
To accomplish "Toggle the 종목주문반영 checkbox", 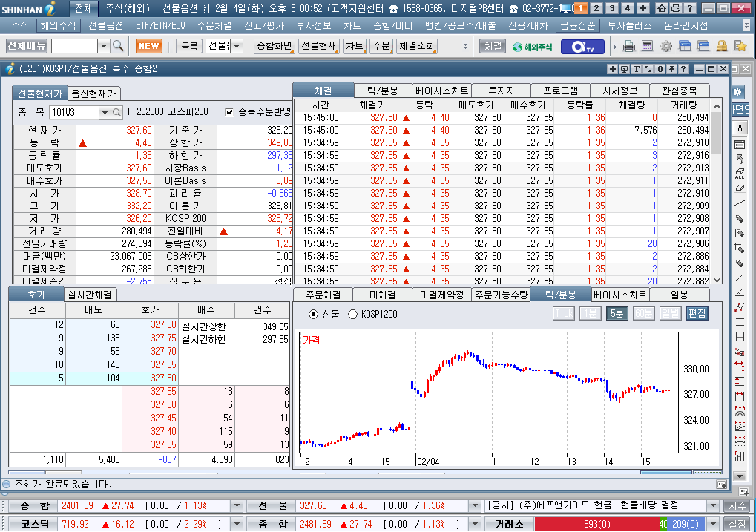I will point(229,112).
